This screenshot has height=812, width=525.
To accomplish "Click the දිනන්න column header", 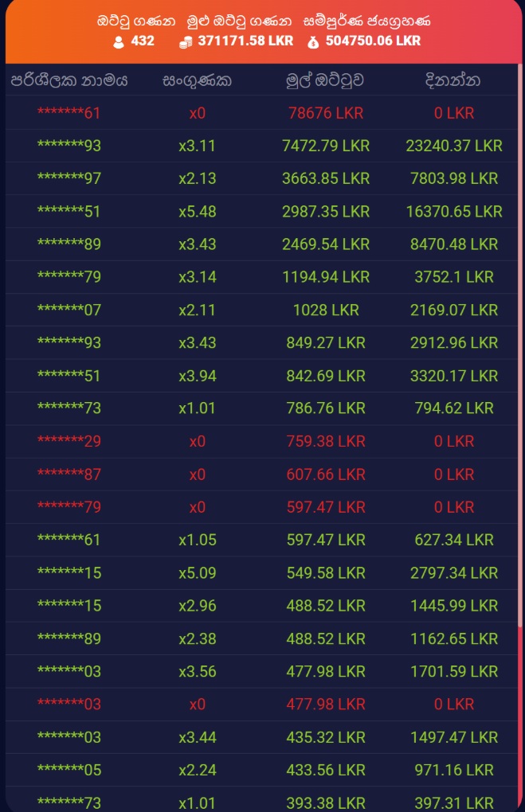I will [x=453, y=80].
